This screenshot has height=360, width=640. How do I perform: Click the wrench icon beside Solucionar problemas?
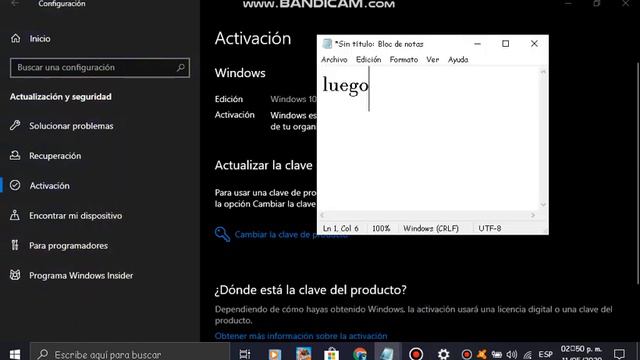[15, 125]
